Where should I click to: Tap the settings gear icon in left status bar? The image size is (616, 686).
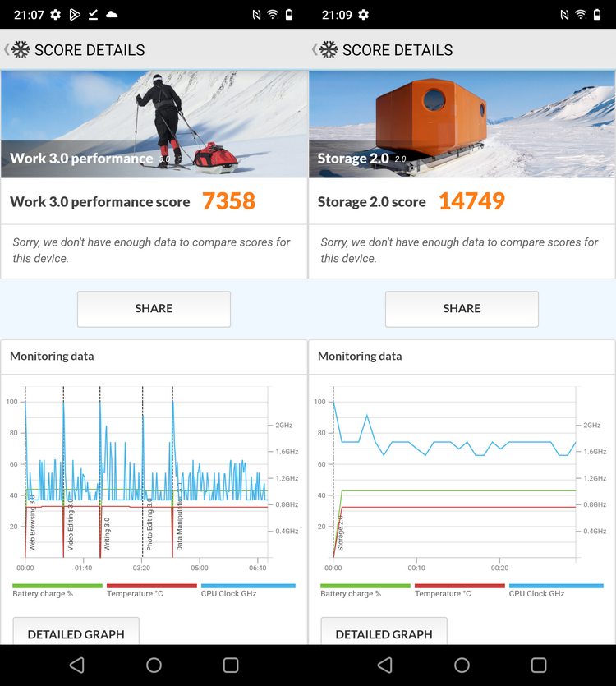pyautogui.click(x=56, y=15)
